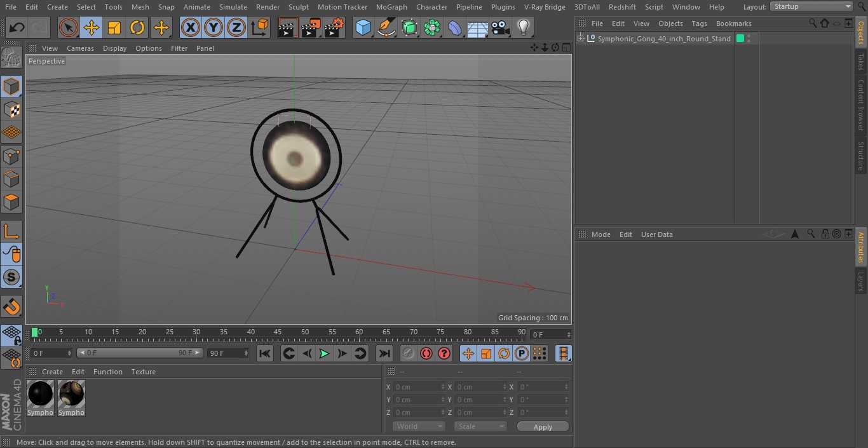The height and width of the screenshot is (448, 868).
Task: Click Render View clapperboard icon
Action: [288, 27]
